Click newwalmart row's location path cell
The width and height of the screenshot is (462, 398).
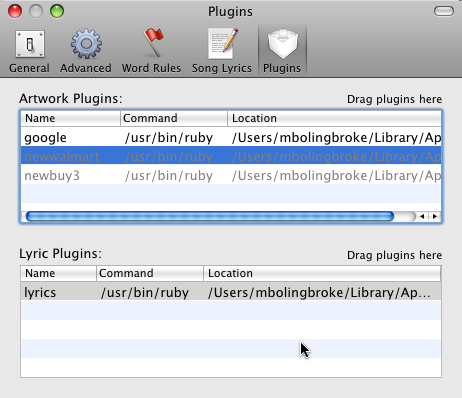(x=336, y=156)
